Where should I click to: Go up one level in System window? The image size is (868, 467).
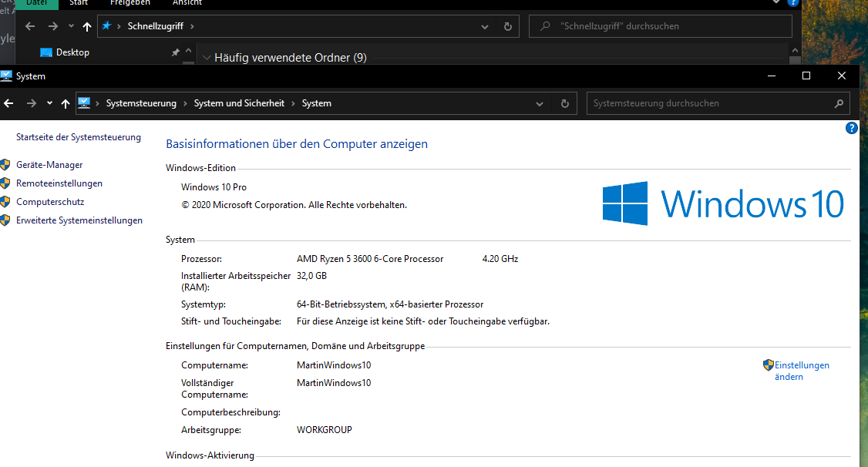click(x=66, y=103)
